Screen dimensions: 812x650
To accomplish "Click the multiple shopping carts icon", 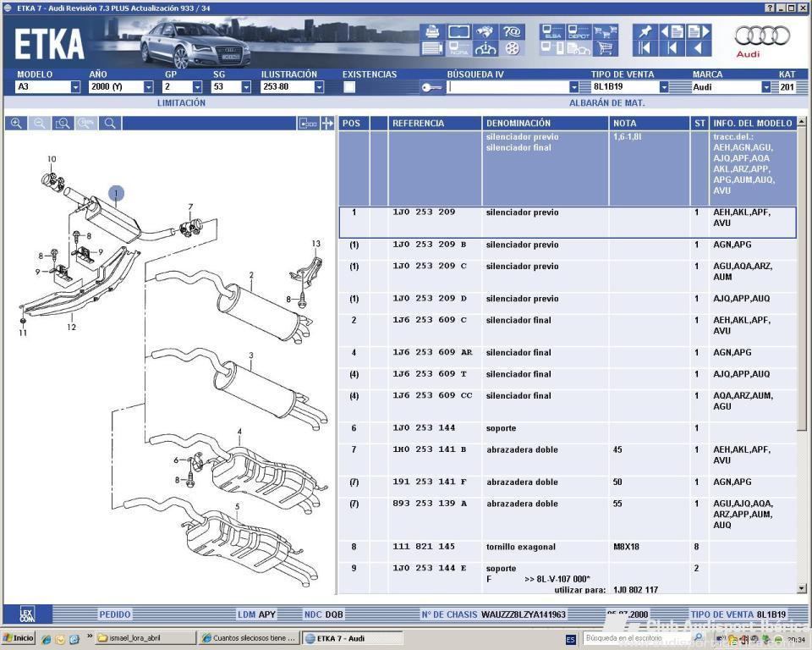I will point(605,32).
